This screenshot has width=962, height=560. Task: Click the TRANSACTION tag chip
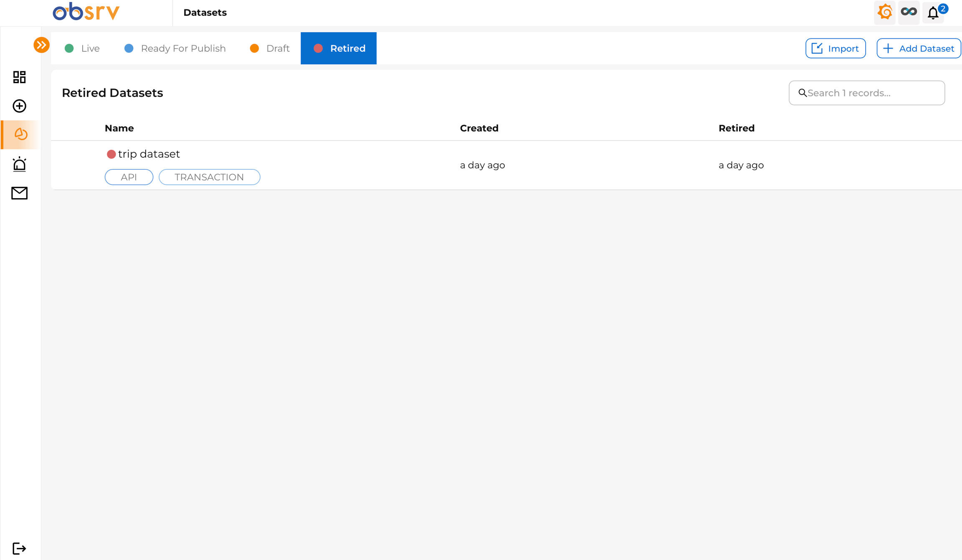coord(209,177)
